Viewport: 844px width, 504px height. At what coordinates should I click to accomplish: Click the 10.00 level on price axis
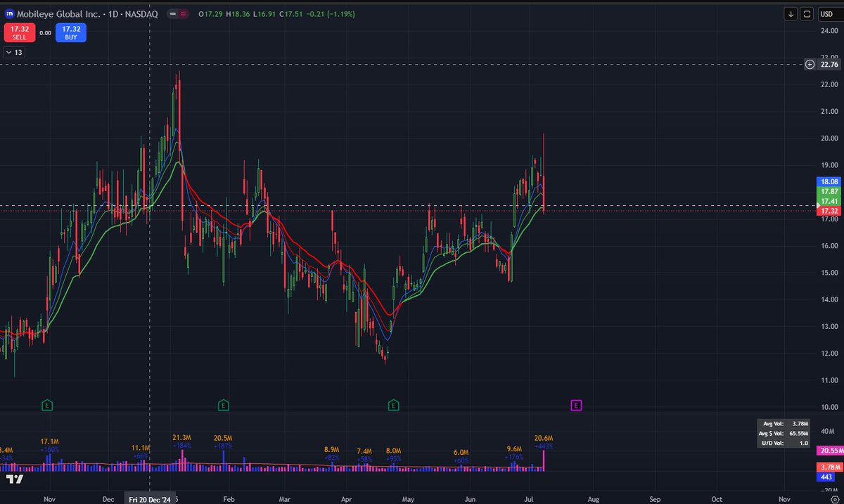tap(829, 407)
